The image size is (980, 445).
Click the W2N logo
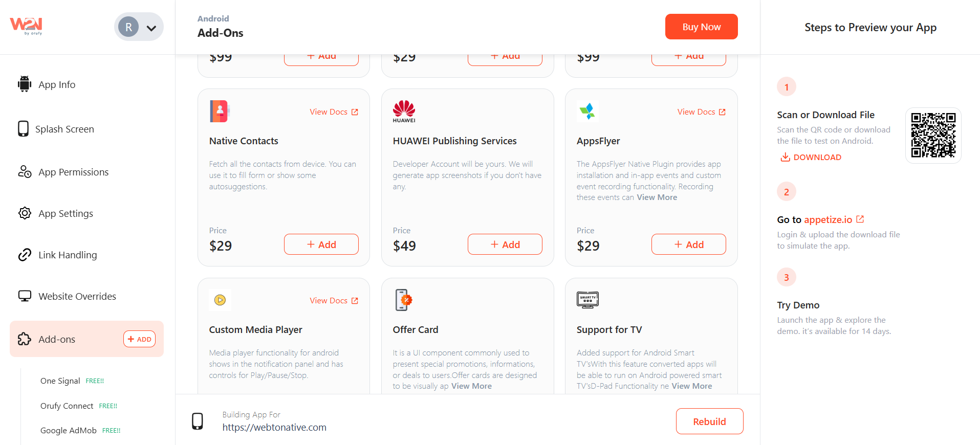pyautogui.click(x=26, y=26)
